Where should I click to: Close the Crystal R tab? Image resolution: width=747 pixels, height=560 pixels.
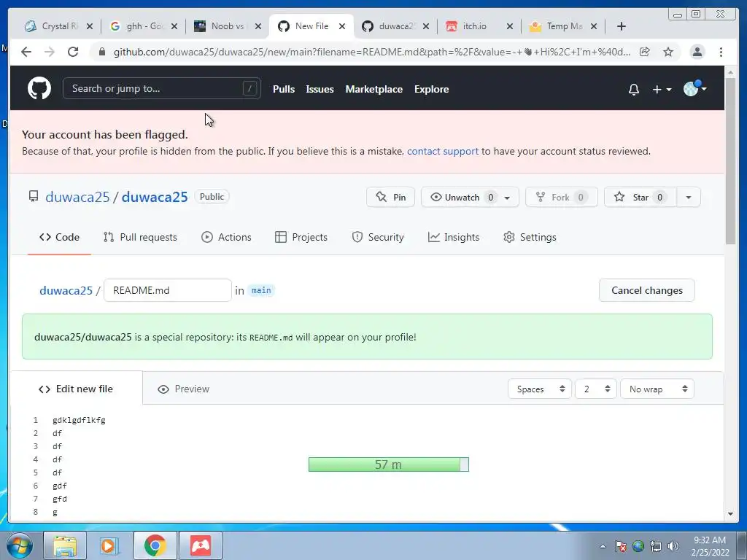[90, 26]
